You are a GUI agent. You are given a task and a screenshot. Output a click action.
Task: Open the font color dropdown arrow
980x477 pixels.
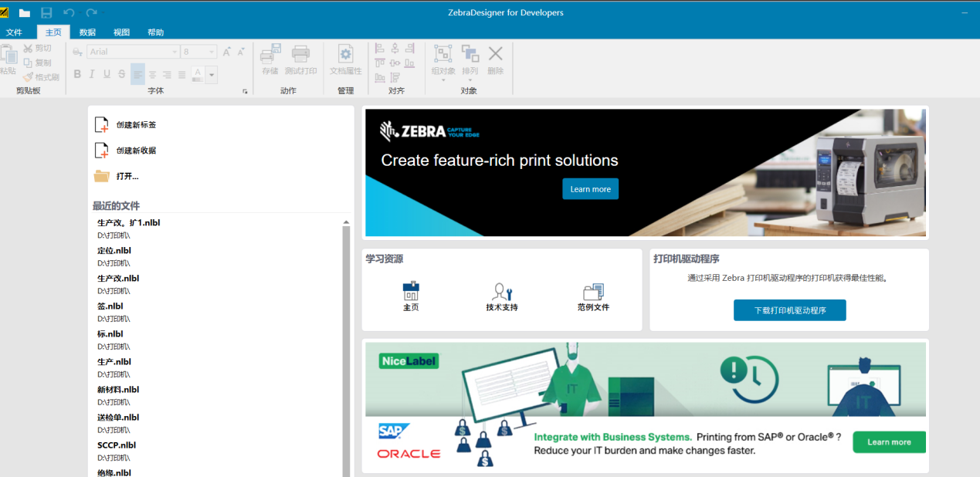point(212,75)
